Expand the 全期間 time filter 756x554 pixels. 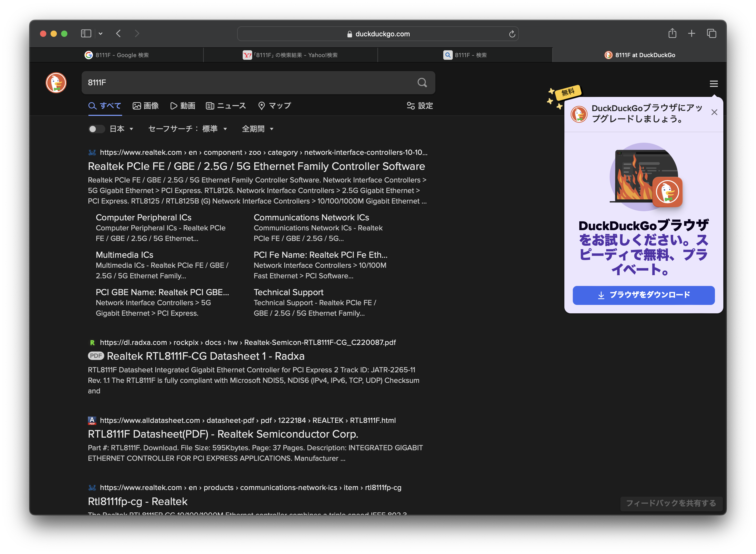coord(257,129)
